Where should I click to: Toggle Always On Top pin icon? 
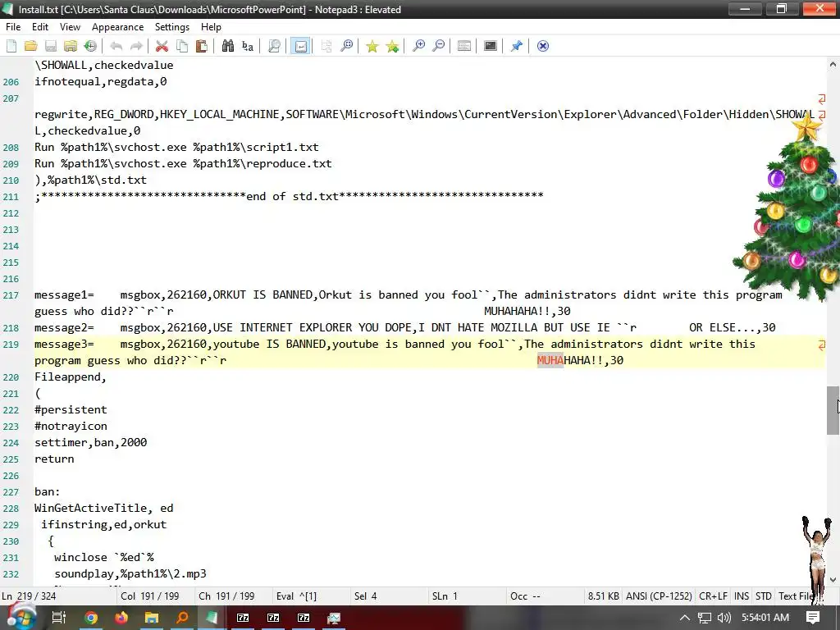point(517,46)
